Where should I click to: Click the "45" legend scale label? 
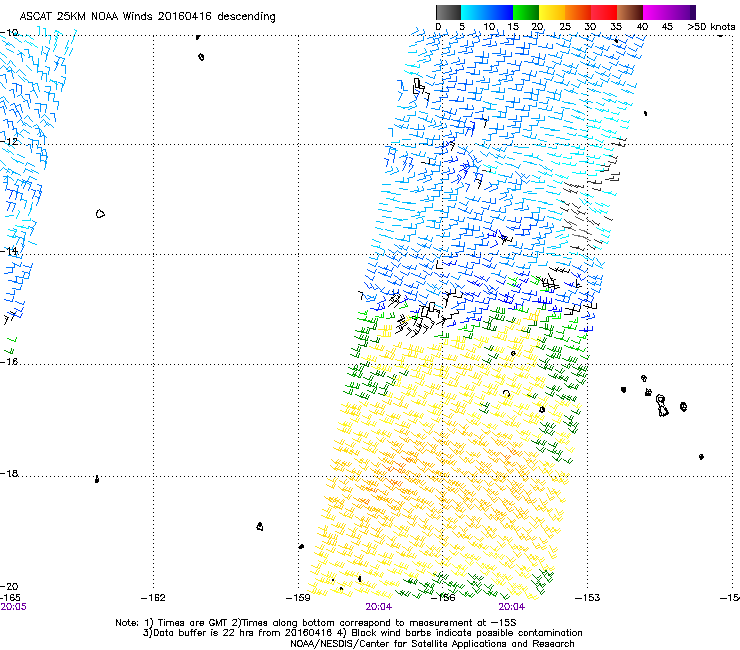pyautogui.click(x=667, y=27)
